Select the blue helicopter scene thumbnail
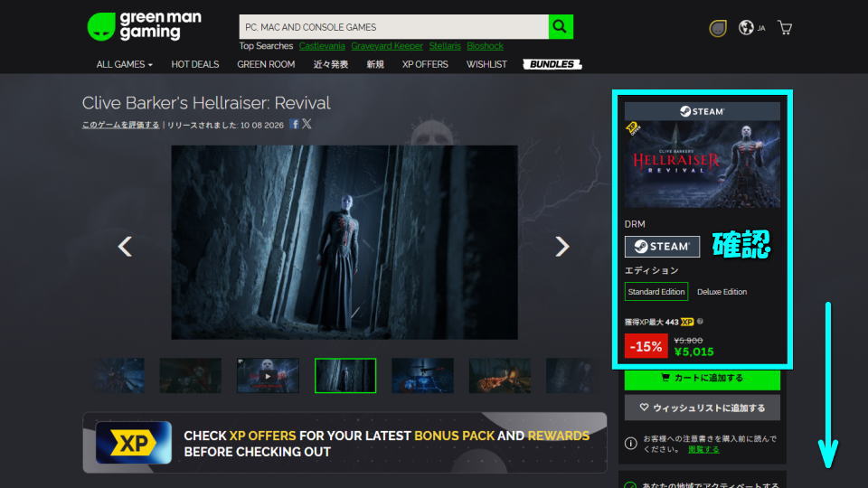 tap(422, 376)
